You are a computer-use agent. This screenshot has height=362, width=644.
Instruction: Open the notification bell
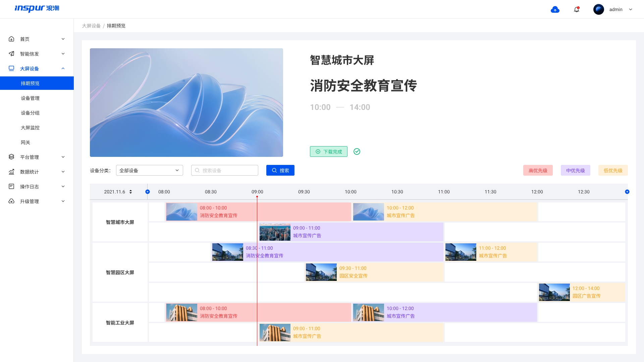577,9
